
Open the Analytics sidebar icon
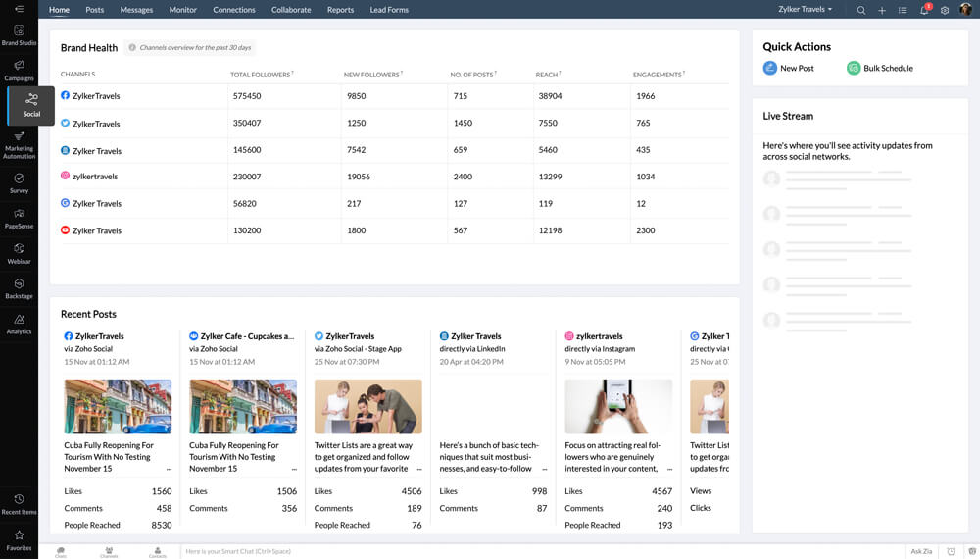19,324
